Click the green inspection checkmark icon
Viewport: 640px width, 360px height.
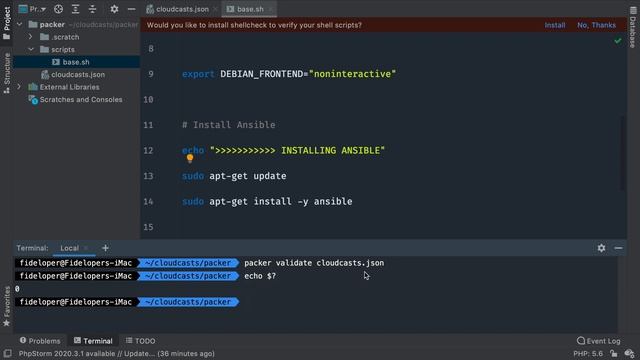[x=618, y=41]
